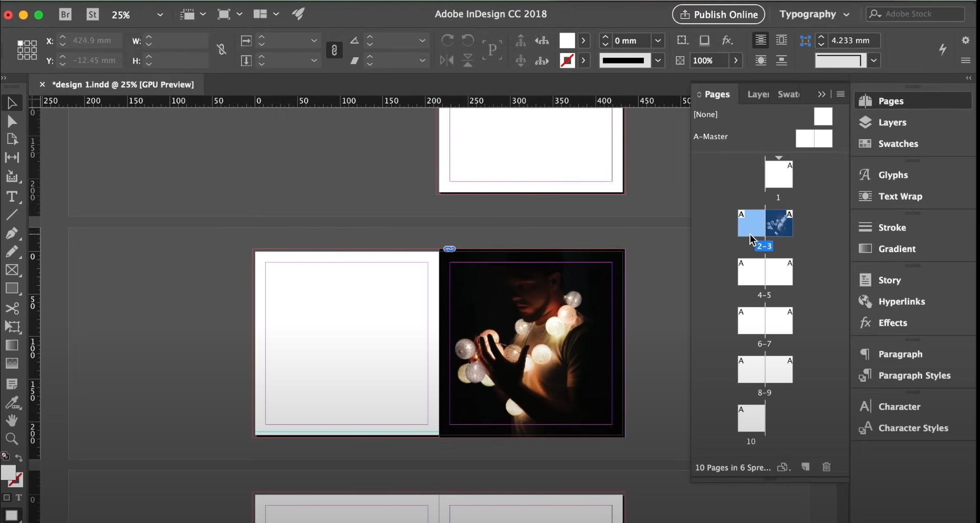Open the zoom percentage dropdown
Viewport: 980px width, 523px height.
pos(160,15)
